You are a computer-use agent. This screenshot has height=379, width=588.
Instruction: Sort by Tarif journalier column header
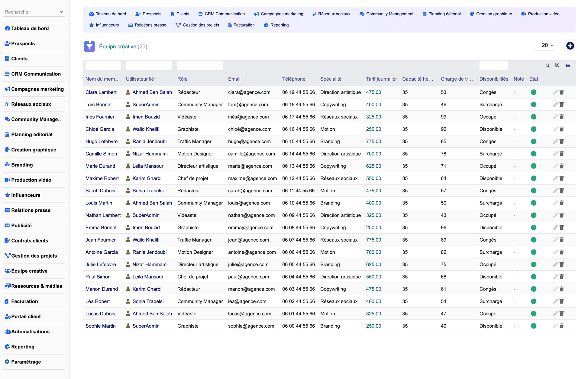pos(381,79)
